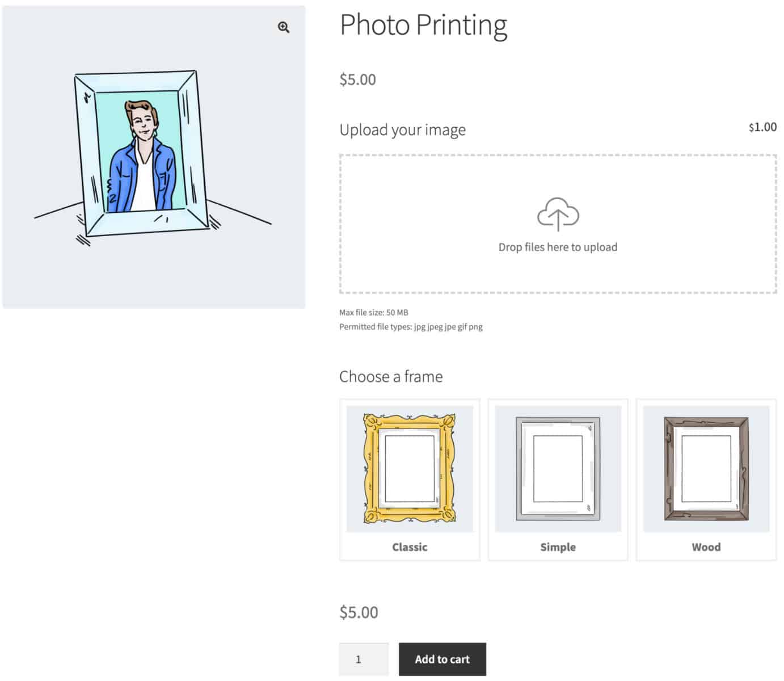Click the Photo Printing product title
Image resolution: width=784 pixels, height=681 pixels.
click(x=424, y=25)
